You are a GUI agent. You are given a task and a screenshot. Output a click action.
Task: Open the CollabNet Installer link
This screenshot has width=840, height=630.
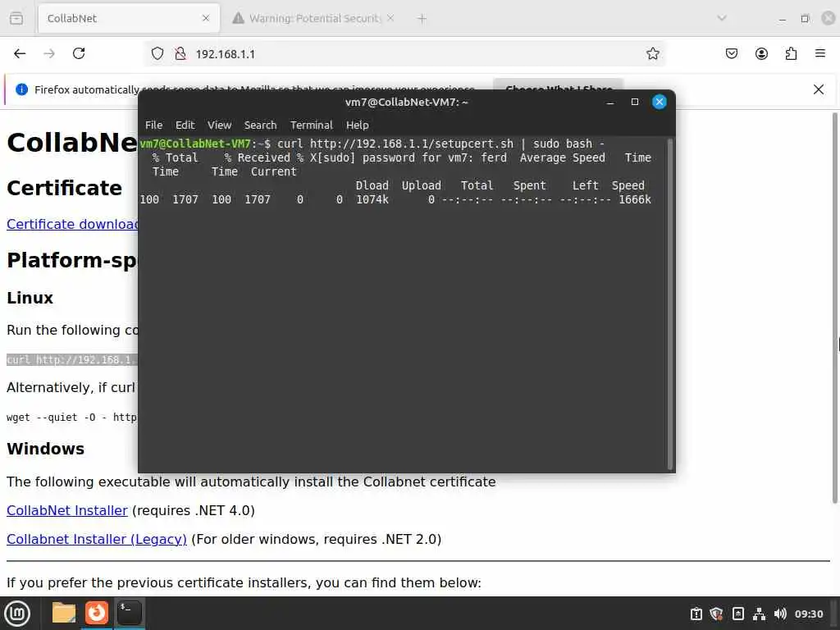click(x=67, y=510)
